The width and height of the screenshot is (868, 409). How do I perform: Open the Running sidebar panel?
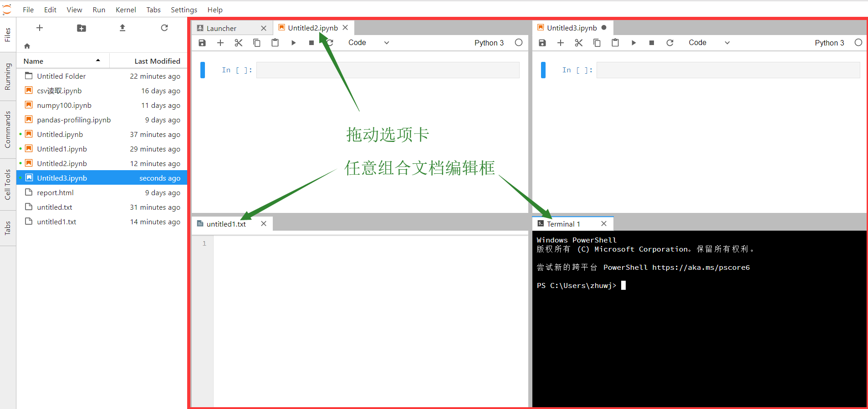click(x=8, y=76)
